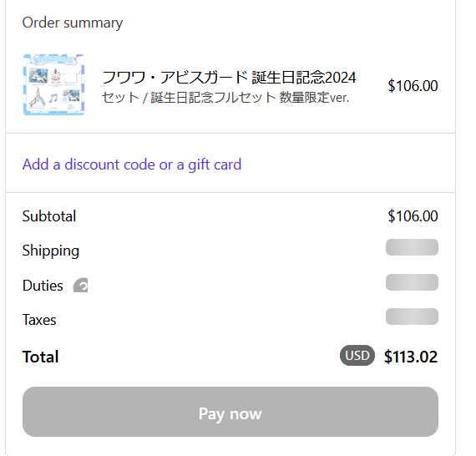This screenshot has height=456, width=476.
Task: Click the USD currency badge
Action: pyautogui.click(x=357, y=355)
